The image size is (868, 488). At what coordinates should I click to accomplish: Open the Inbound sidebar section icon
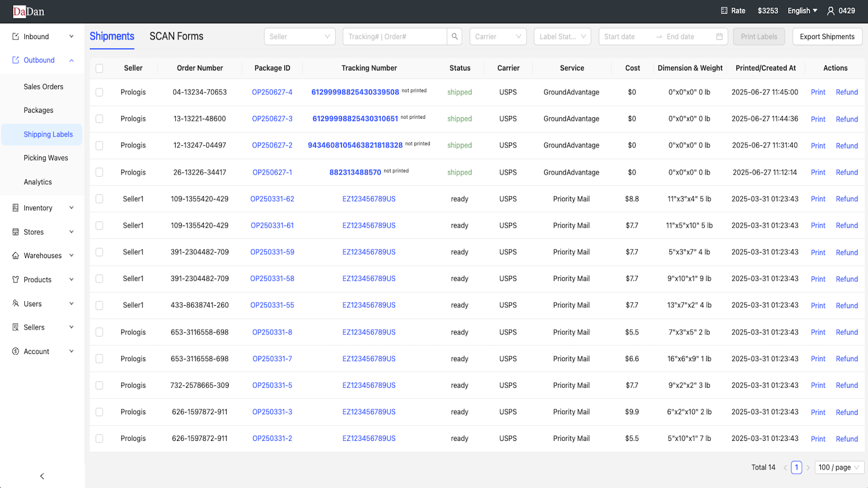pos(15,36)
